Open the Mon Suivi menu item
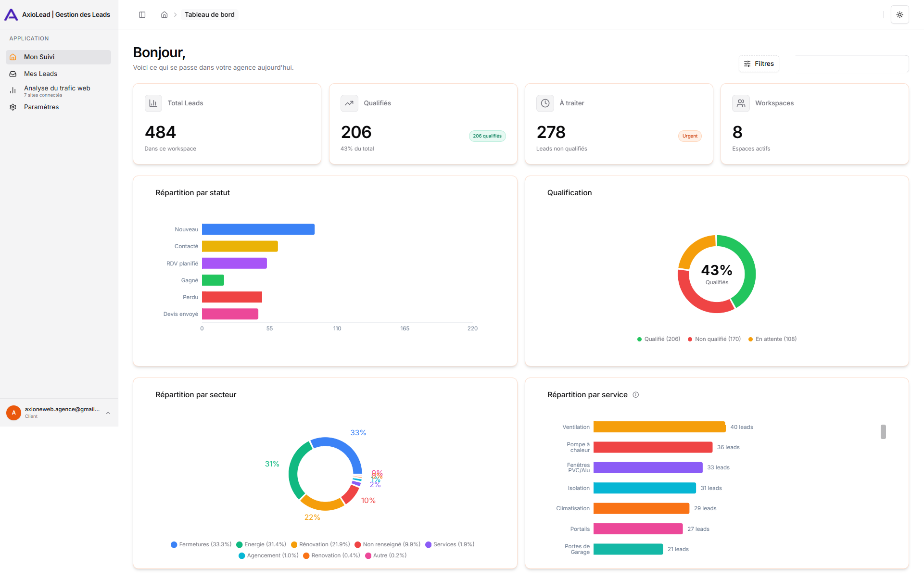The height and width of the screenshot is (579, 924). tap(58, 57)
